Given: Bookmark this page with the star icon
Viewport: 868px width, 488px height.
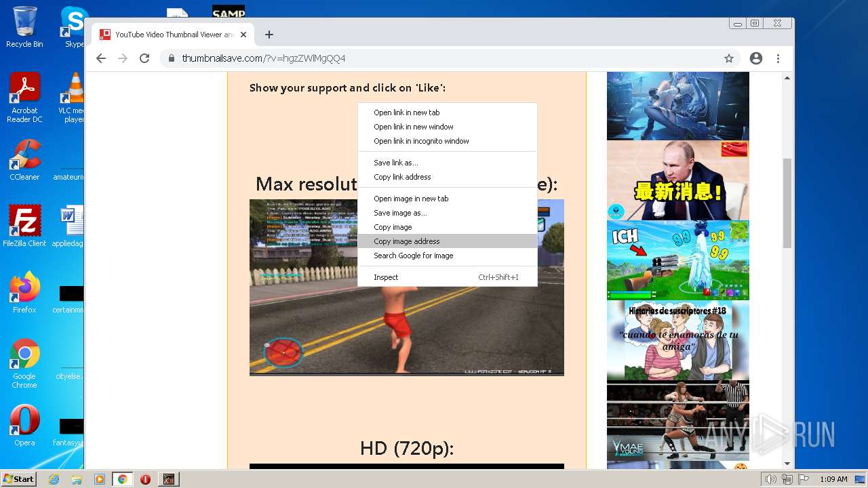Looking at the screenshot, I should [729, 58].
